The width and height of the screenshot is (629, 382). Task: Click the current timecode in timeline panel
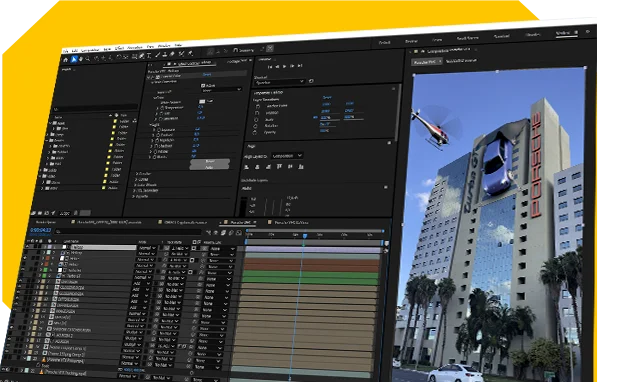[x=41, y=230]
